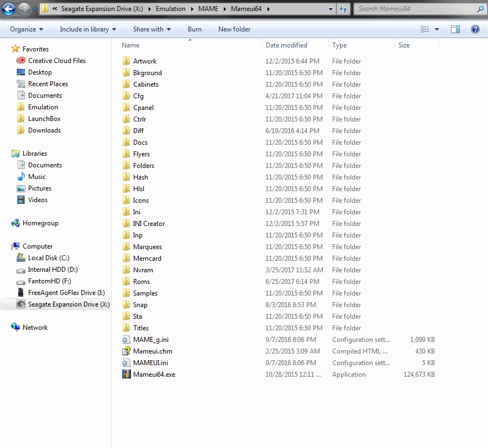Click the Help question mark icon
The width and height of the screenshot is (488, 448).
coord(475,29)
